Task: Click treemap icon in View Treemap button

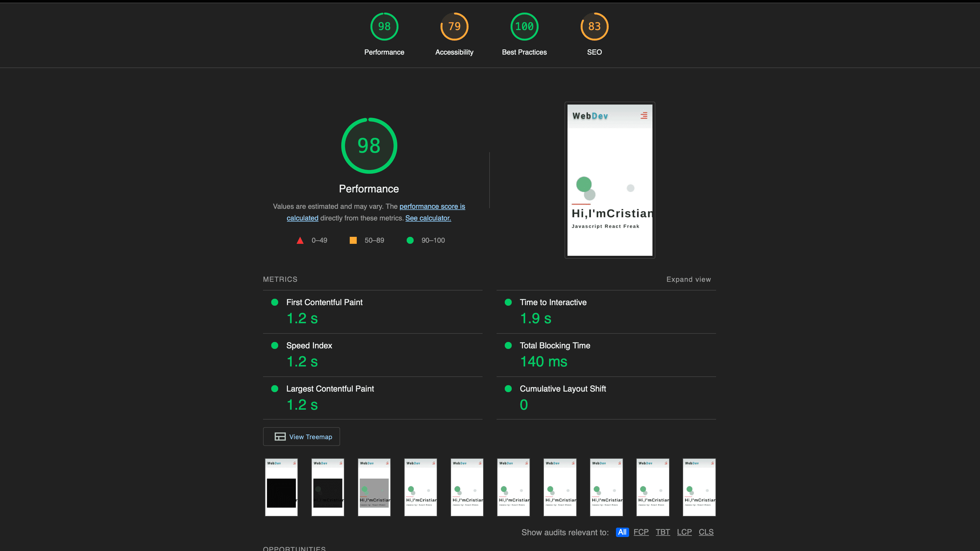Action: tap(280, 437)
